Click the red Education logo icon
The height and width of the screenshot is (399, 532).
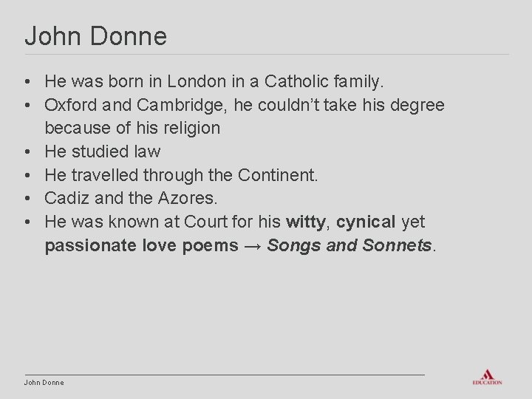[487, 374]
